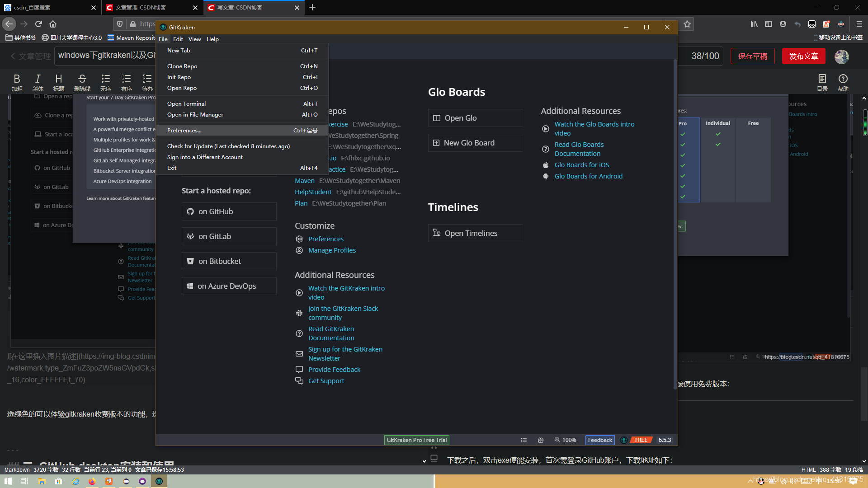The height and width of the screenshot is (488, 868).
Task: Select Preferences... from the File menu
Action: pos(184,131)
